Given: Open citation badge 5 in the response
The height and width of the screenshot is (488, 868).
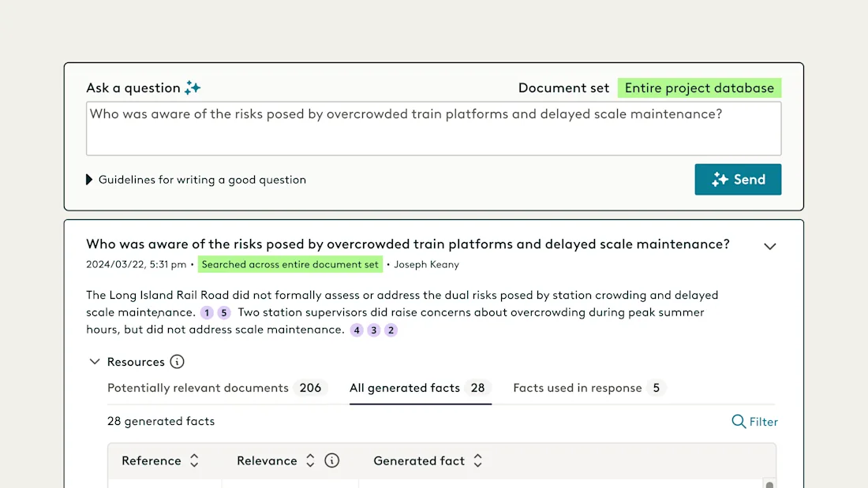Looking at the screenshot, I should pos(223,313).
